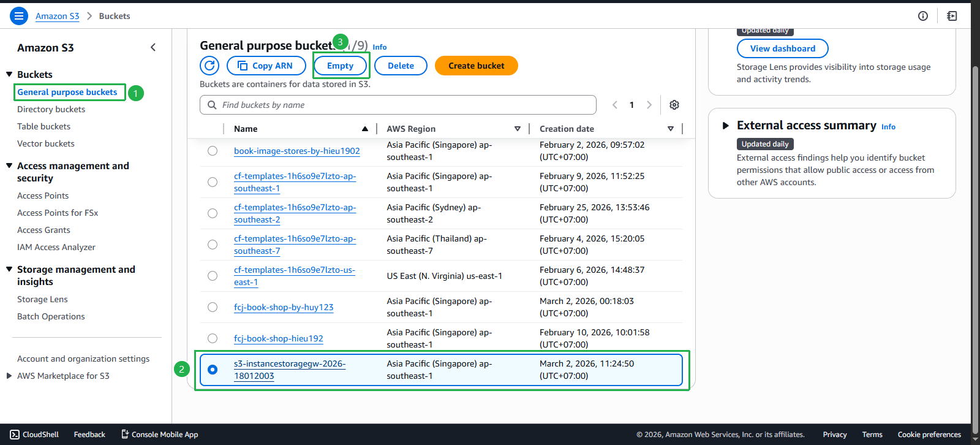Select radio for cf-templates us-east-1 bucket
The width and height of the screenshot is (980, 445).
point(213,276)
